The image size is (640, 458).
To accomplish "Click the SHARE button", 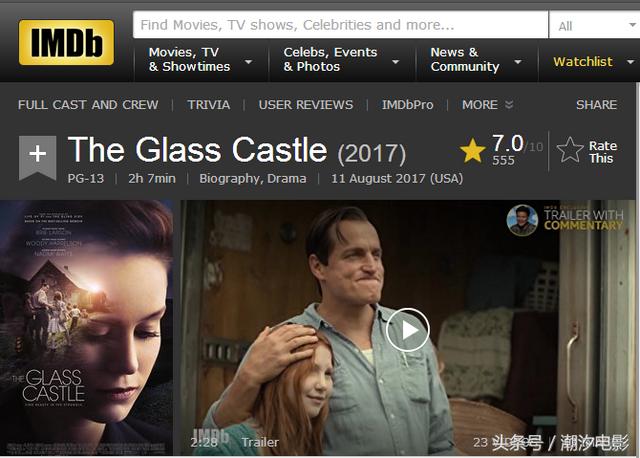I will click(x=596, y=104).
